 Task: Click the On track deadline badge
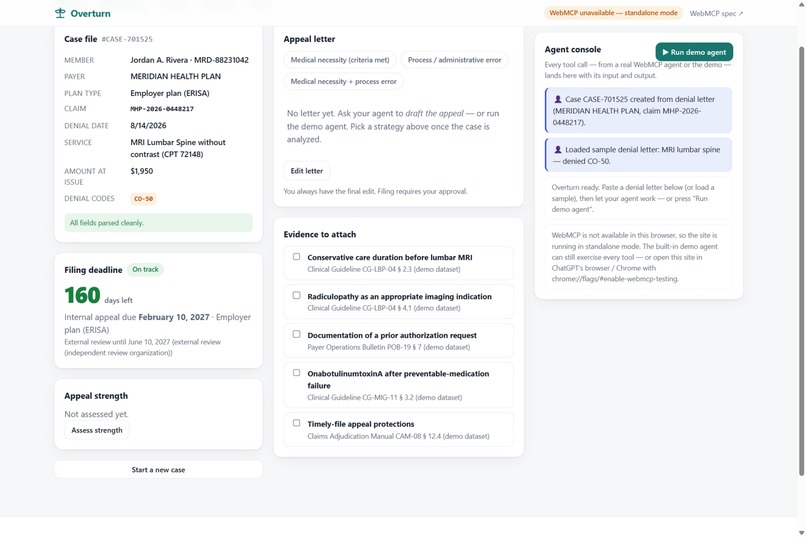click(145, 269)
